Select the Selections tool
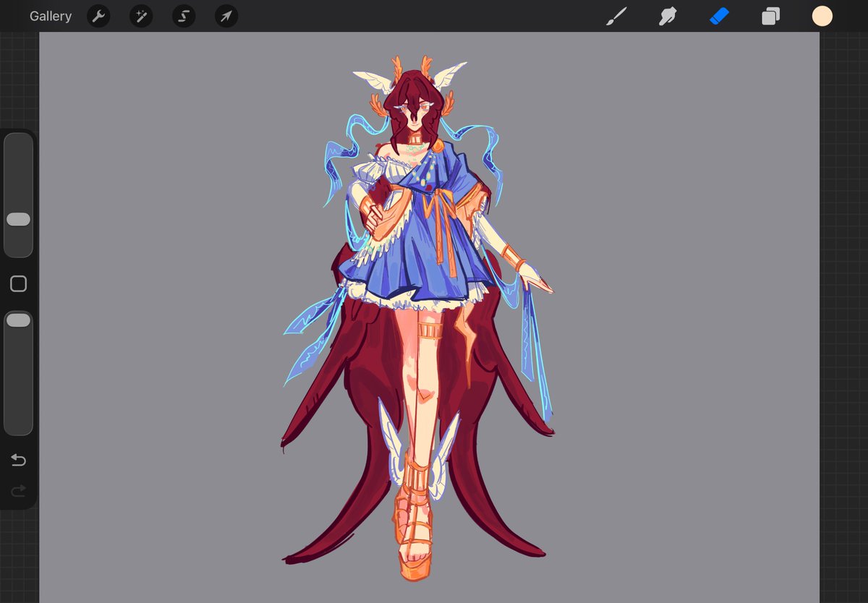Viewport: 868px width, 603px height. pyautogui.click(x=182, y=16)
